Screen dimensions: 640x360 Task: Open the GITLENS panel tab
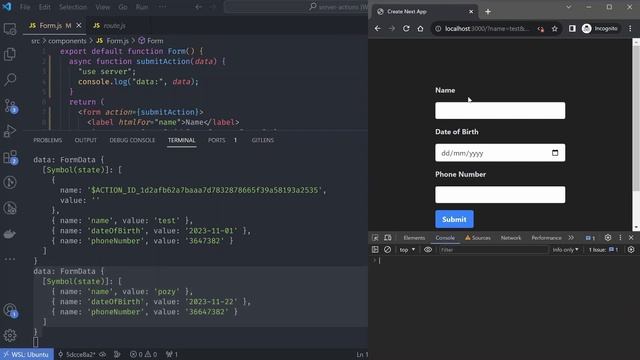(x=262, y=140)
